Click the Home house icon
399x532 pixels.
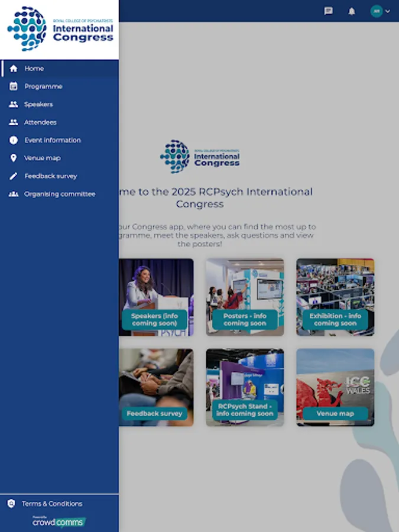point(13,69)
